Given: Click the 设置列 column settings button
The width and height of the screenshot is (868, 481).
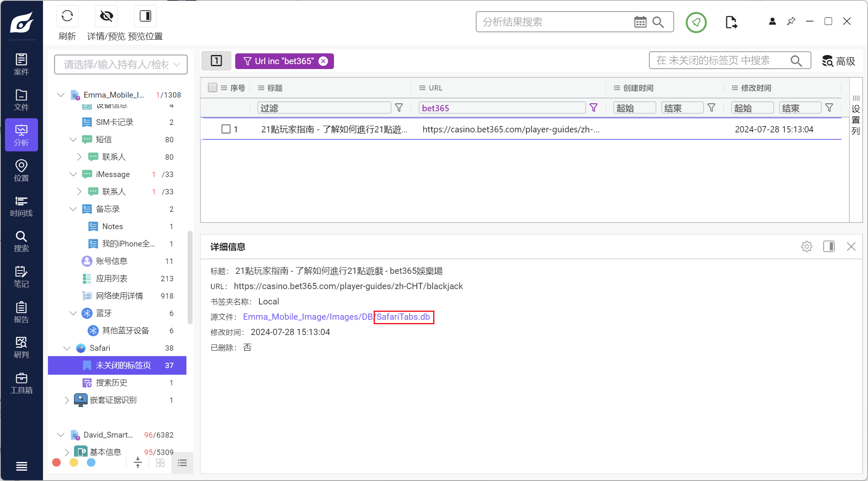Looking at the screenshot, I should (x=856, y=116).
